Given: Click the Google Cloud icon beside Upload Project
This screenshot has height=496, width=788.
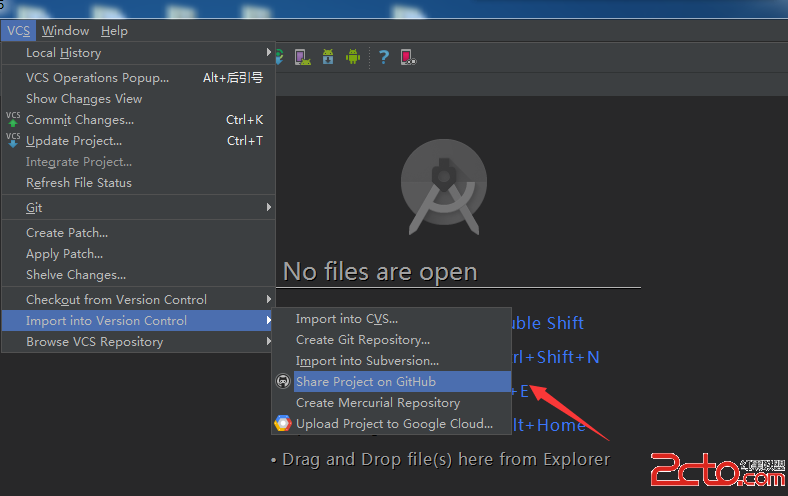Looking at the screenshot, I should (283, 424).
